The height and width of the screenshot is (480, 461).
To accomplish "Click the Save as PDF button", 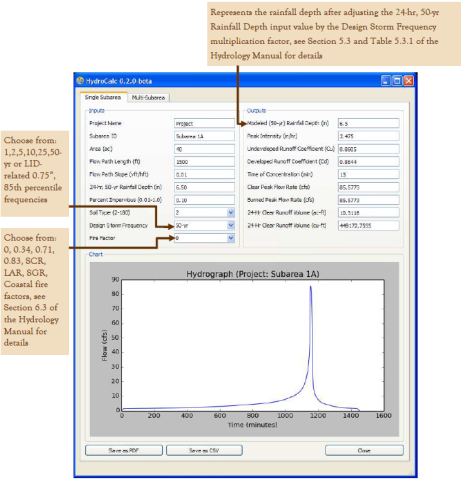I will (x=124, y=450).
